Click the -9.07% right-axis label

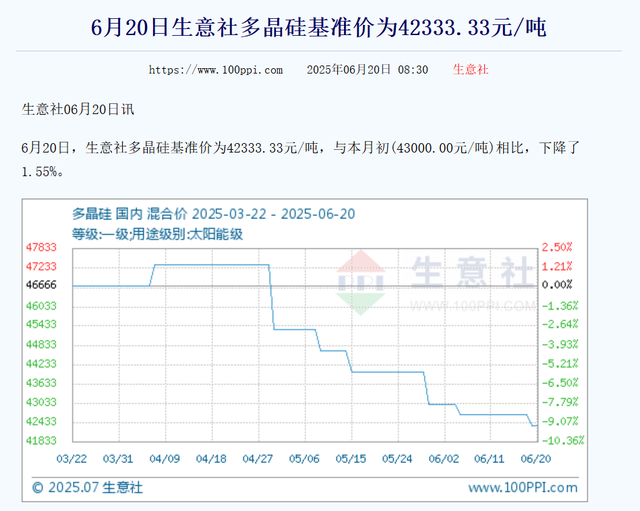pyautogui.click(x=560, y=421)
